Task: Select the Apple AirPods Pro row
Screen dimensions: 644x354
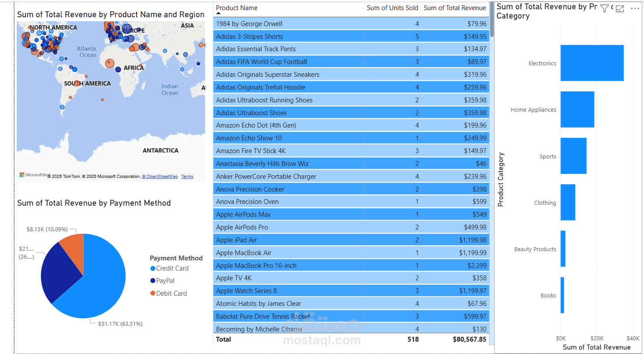Action: [351, 227]
